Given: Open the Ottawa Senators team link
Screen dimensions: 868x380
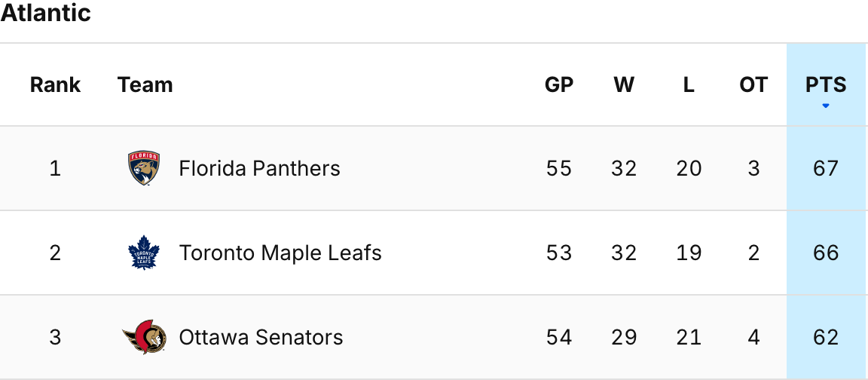Looking at the screenshot, I should point(261,337).
